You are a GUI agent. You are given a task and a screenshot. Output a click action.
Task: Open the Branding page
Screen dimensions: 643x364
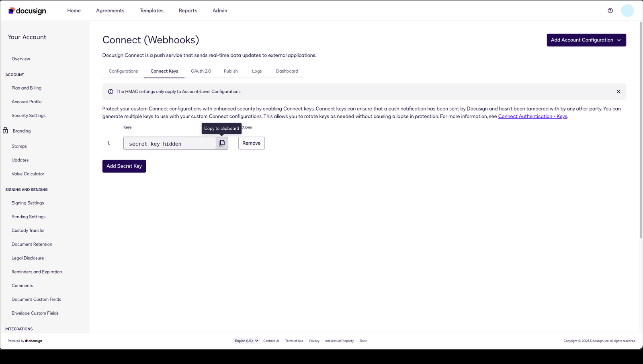tap(22, 131)
